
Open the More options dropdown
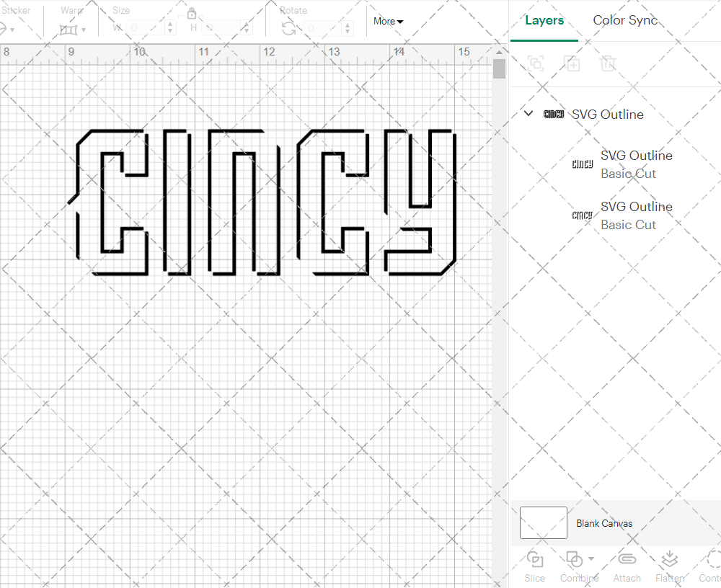point(387,21)
